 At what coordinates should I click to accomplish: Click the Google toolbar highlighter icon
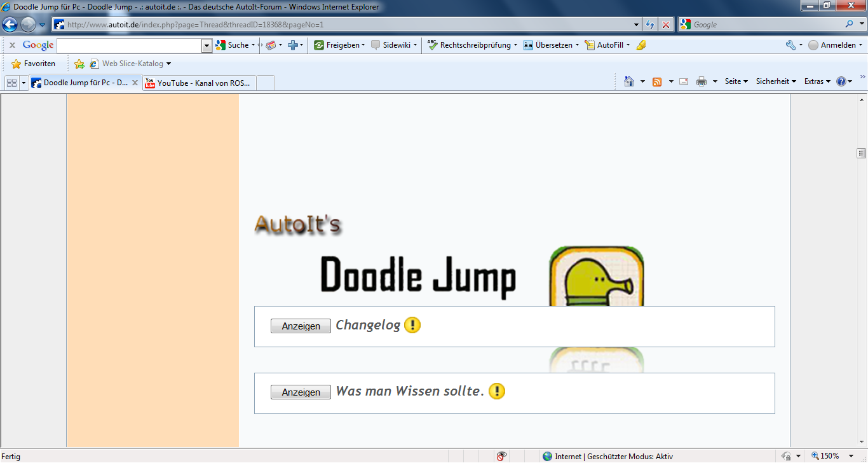tap(641, 45)
